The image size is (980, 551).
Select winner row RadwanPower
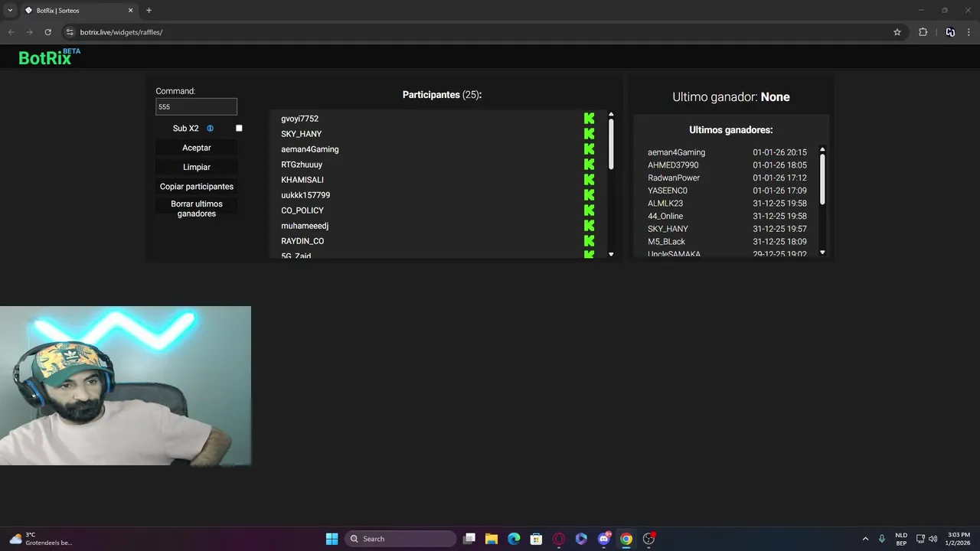click(727, 178)
